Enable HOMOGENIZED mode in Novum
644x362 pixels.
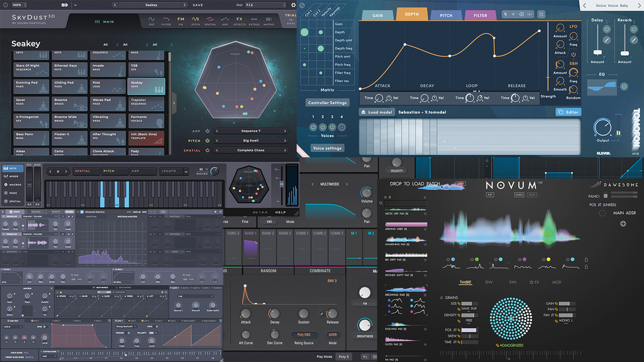point(511,345)
